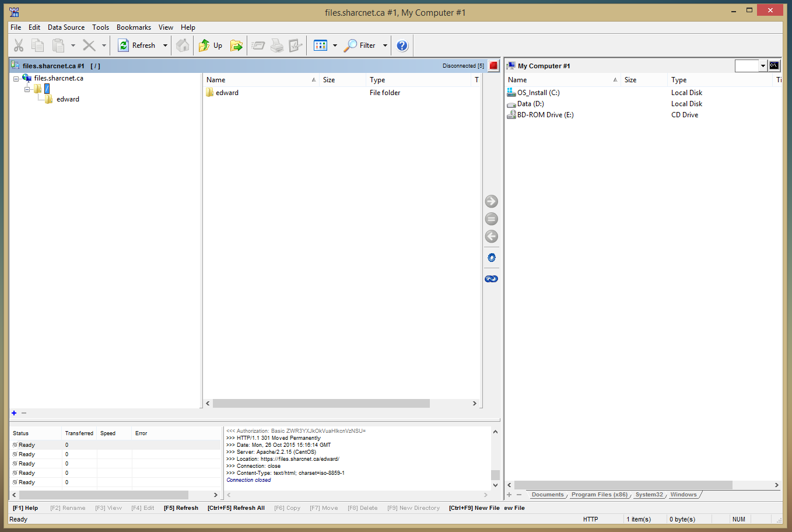
Task: Open the Data Source menu
Action: [x=66, y=27]
